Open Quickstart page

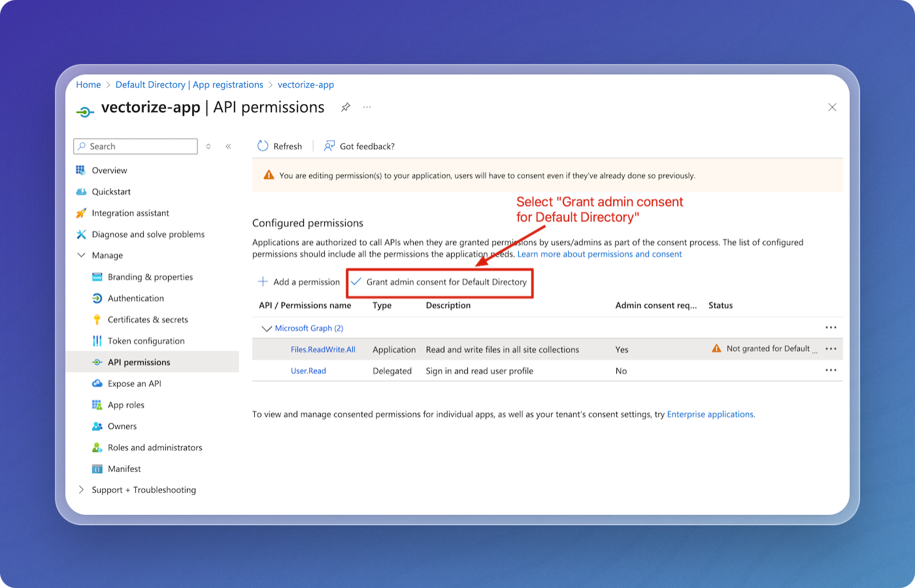pos(111,191)
